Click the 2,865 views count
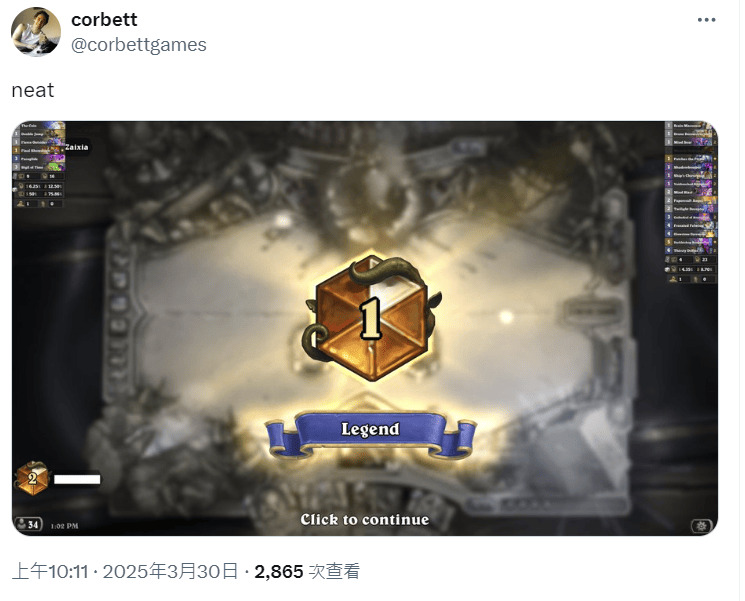745x601 pixels. click(x=279, y=572)
